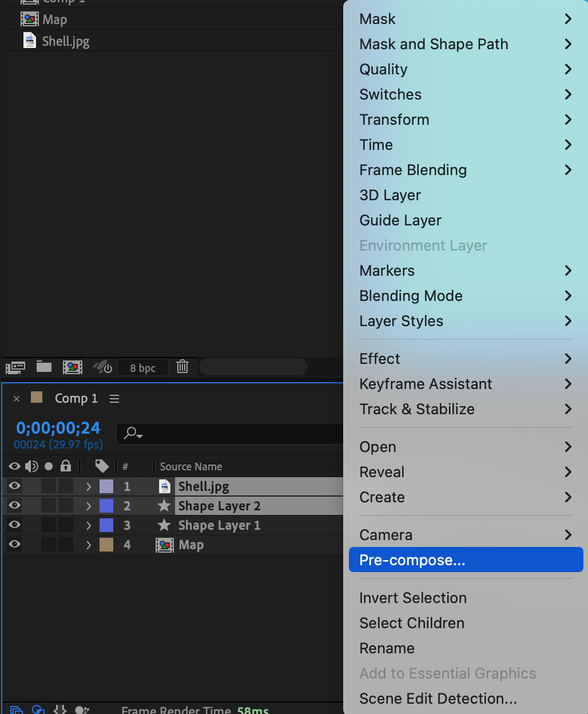The image size is (588, 714).
Task: Create a new folder in Project panel
Action: point(44,367)
